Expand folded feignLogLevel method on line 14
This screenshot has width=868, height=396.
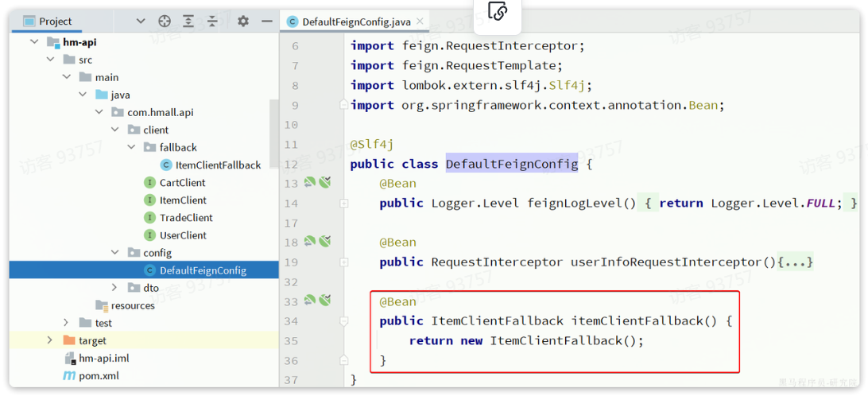[x=343, y=204]
